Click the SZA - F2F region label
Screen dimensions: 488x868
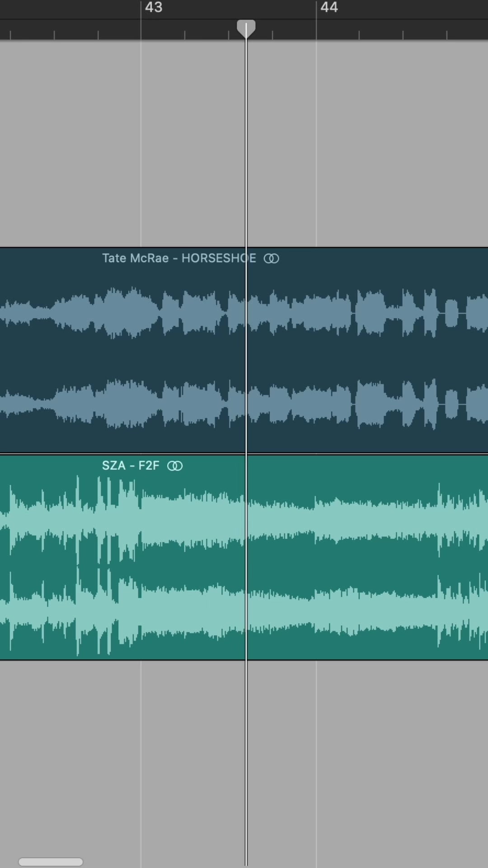point(131,466)
